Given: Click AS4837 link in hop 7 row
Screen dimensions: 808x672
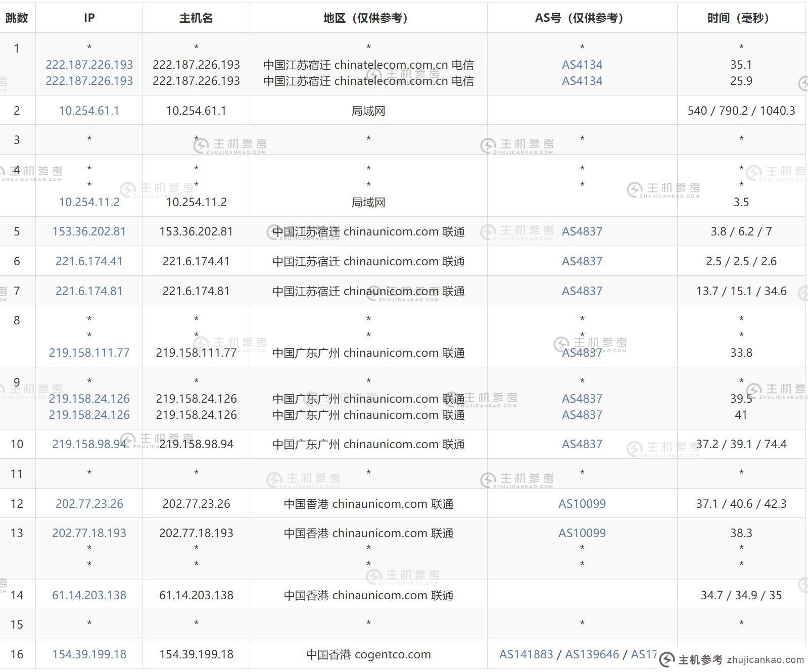Looking at the screenshot, I should (582, 291).
